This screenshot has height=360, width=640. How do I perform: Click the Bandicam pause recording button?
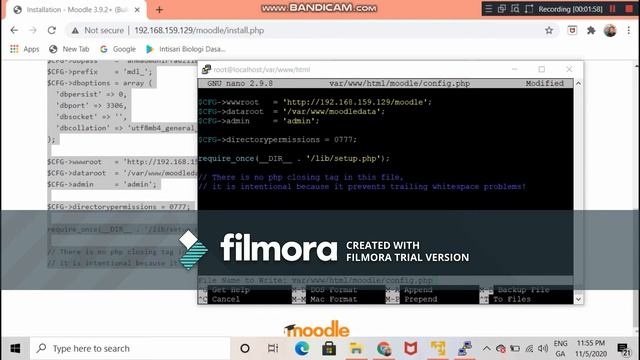tap(613, 9)
